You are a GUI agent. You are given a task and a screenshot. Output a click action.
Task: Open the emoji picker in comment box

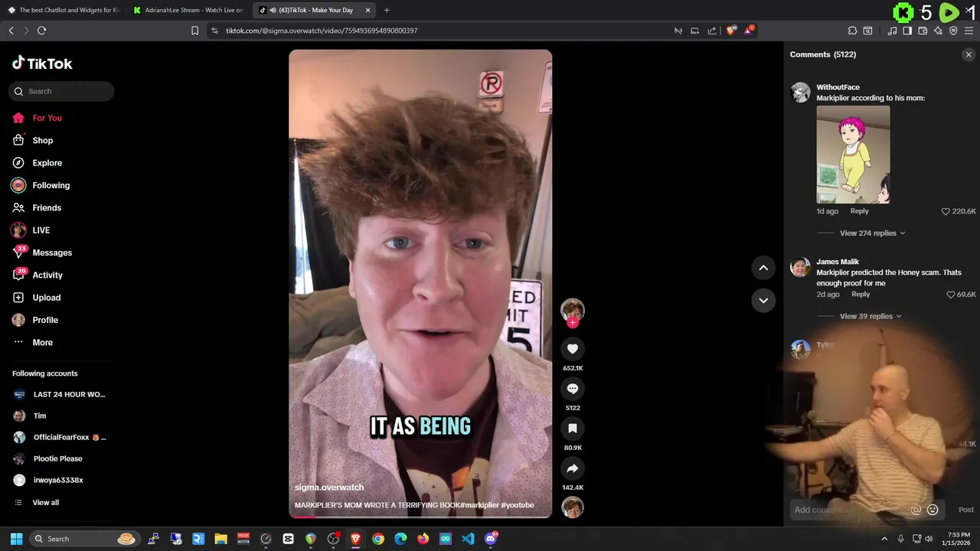pyautogui.click(x=933, y=510)
